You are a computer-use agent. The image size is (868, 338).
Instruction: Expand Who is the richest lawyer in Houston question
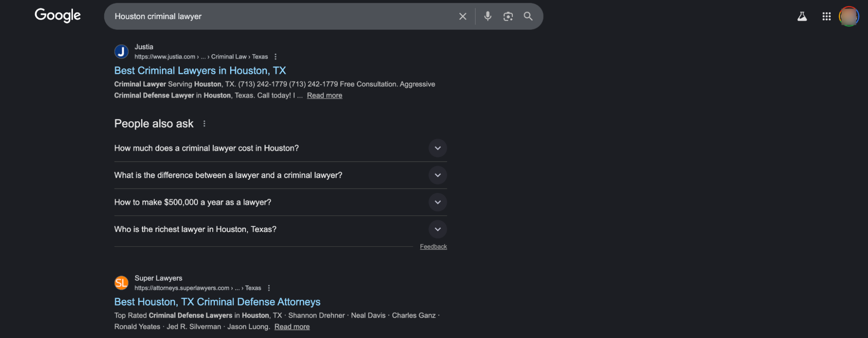pyautogui.click(x=281, y=229)
